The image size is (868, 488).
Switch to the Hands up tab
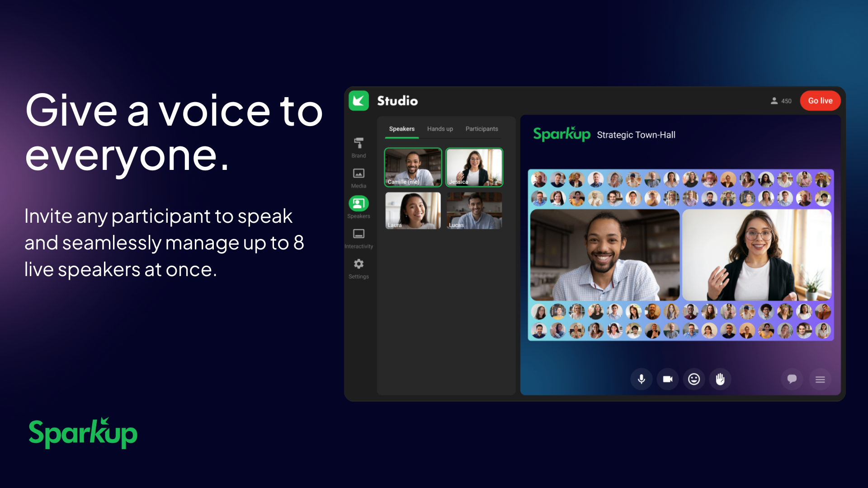coord(439,129)
